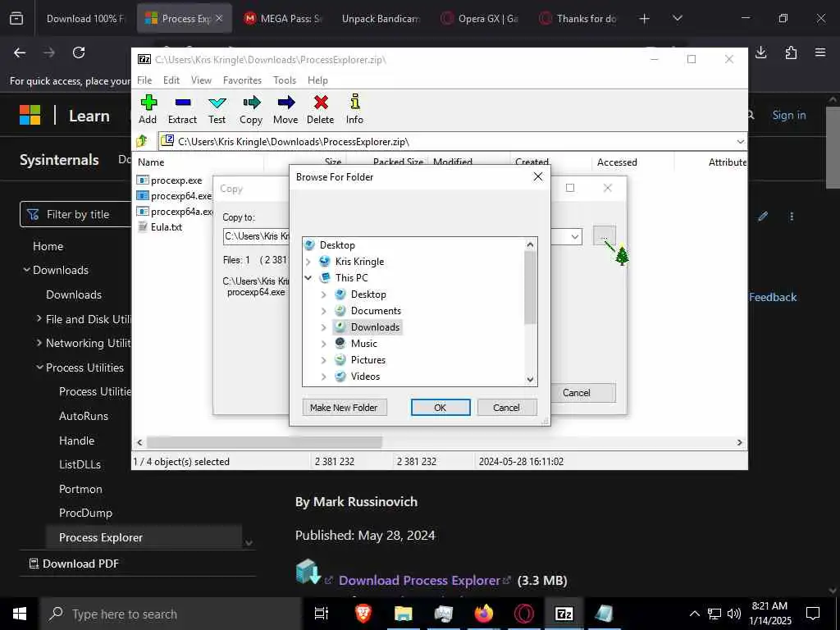Open ProcDump in sidebar navigation

pos(85,514)
